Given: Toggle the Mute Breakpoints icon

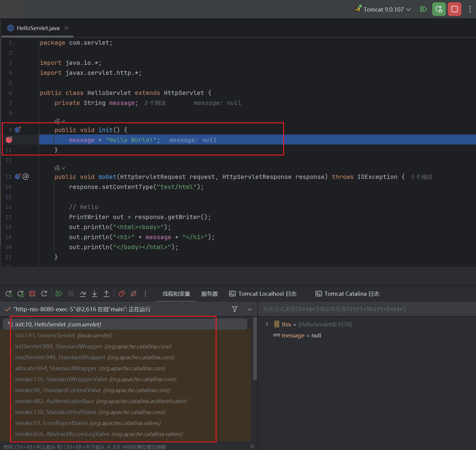Looking at the screenshot, I should [x=134, y=294].
